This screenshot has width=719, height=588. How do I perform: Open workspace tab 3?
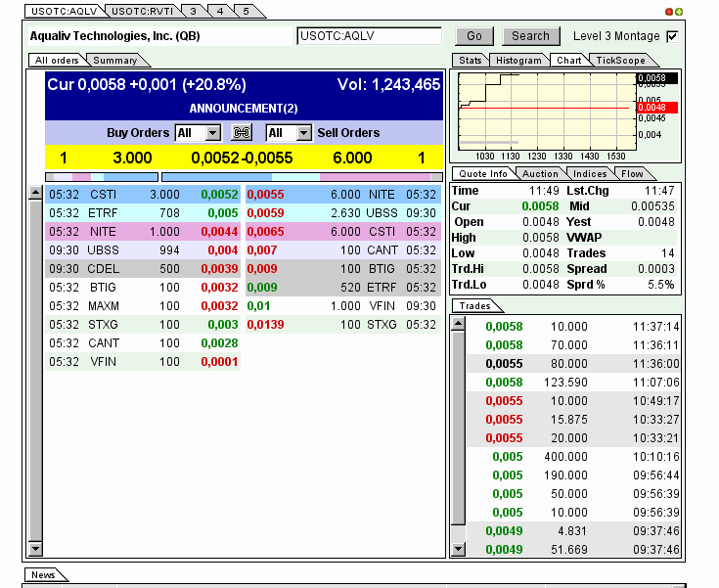pyautogui.click(x=194, y=11)
